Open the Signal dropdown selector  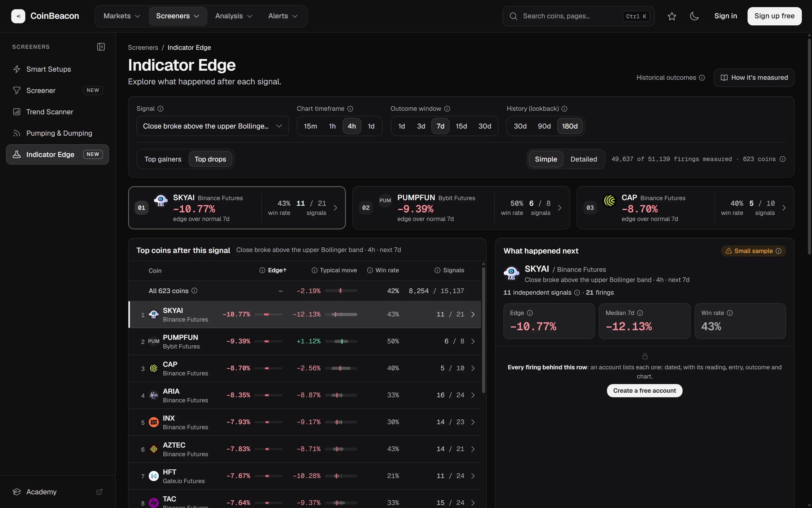212,126
